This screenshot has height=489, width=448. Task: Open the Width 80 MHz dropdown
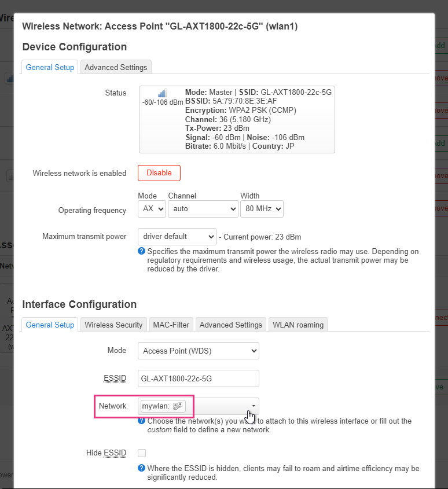click(x=262, y=209)
